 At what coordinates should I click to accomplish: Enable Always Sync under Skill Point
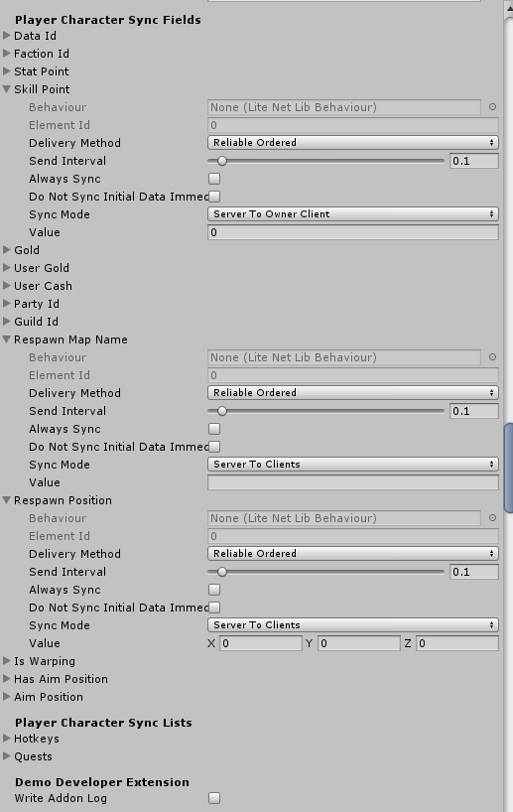pyautogui.click(x=214, y=179)
